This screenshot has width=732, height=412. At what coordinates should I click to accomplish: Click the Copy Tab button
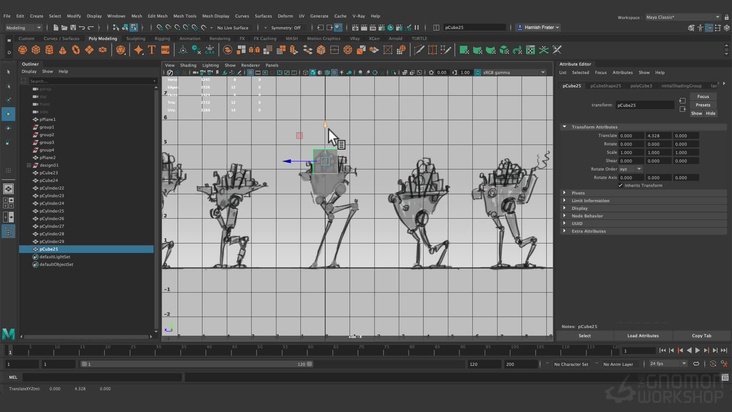pos(702,336)
